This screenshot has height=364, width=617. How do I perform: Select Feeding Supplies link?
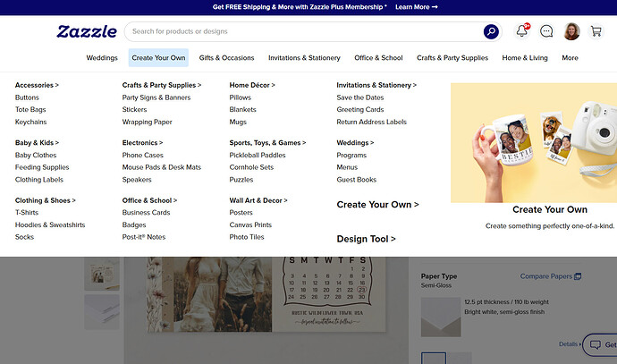tap(42, 167)
